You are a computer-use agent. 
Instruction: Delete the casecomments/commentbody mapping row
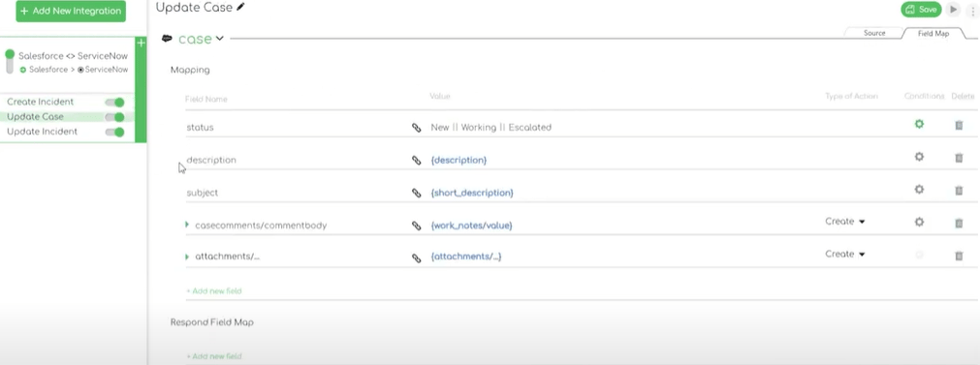(x=959, y=223)
